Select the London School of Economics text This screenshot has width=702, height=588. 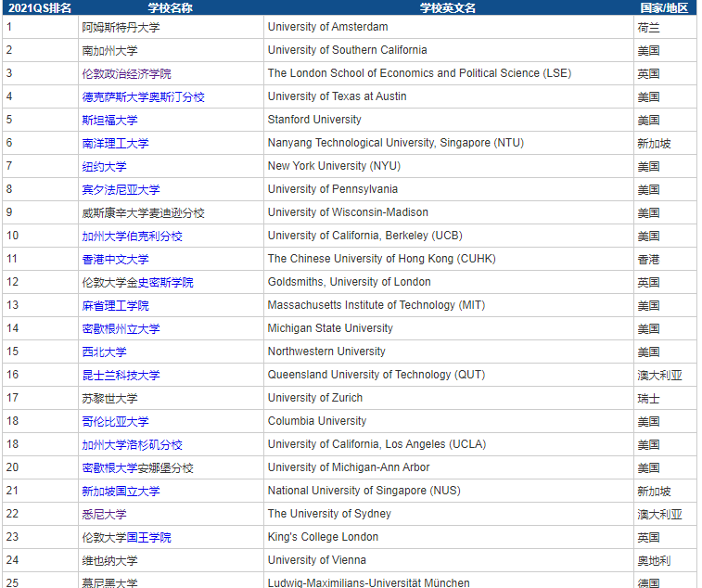419,73
